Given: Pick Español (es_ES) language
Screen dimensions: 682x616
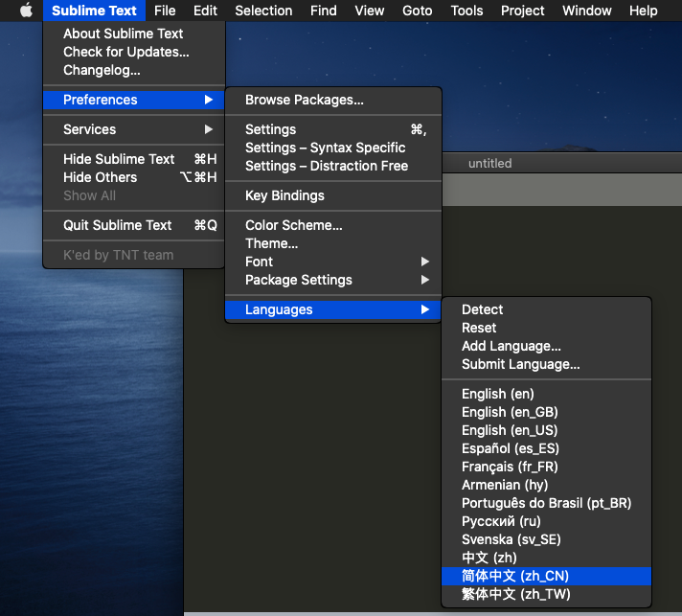Looking at the screenshot, I should pyautogui.click(x=546, y=448).
